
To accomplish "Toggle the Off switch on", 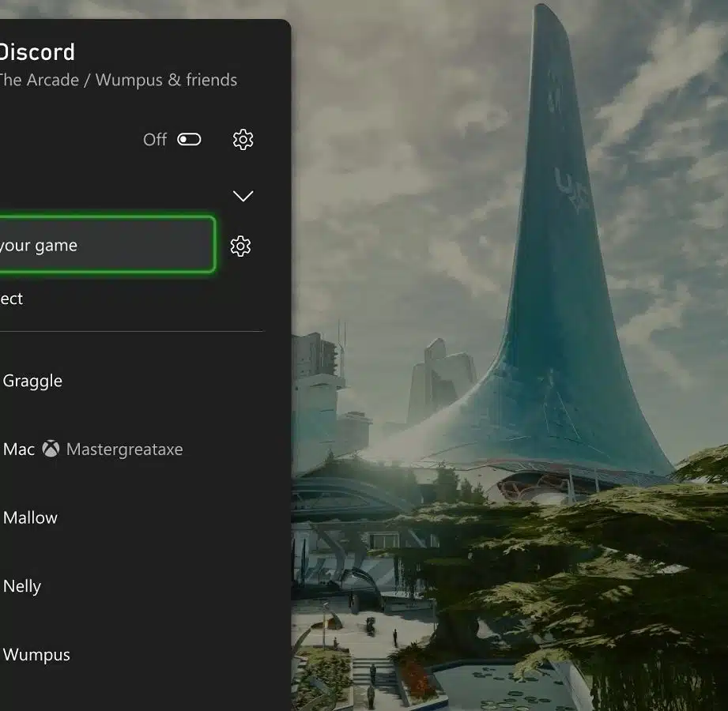I will (189, 139).
